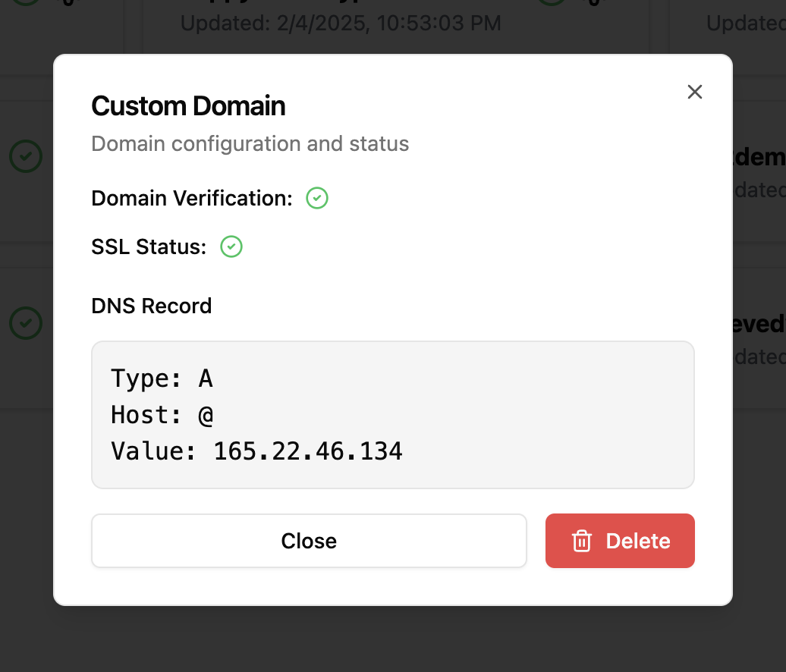Click the Domain Verification label text

coord(192,199)
